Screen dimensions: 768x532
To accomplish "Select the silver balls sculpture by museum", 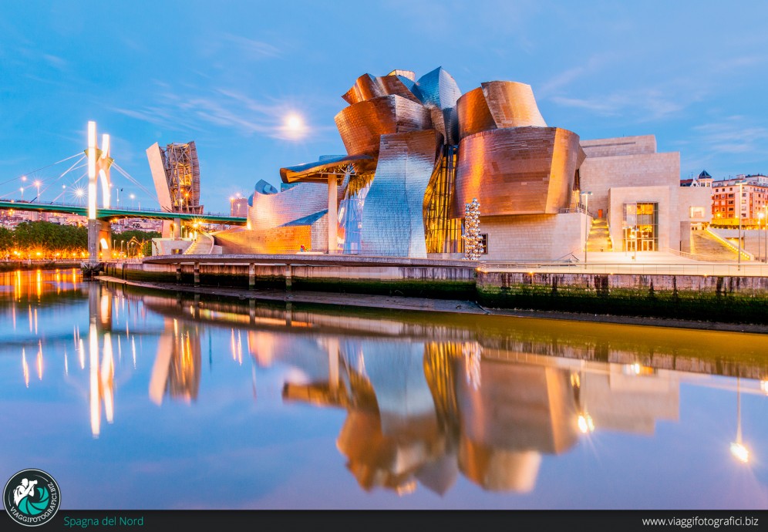I will tap(472, 229).
